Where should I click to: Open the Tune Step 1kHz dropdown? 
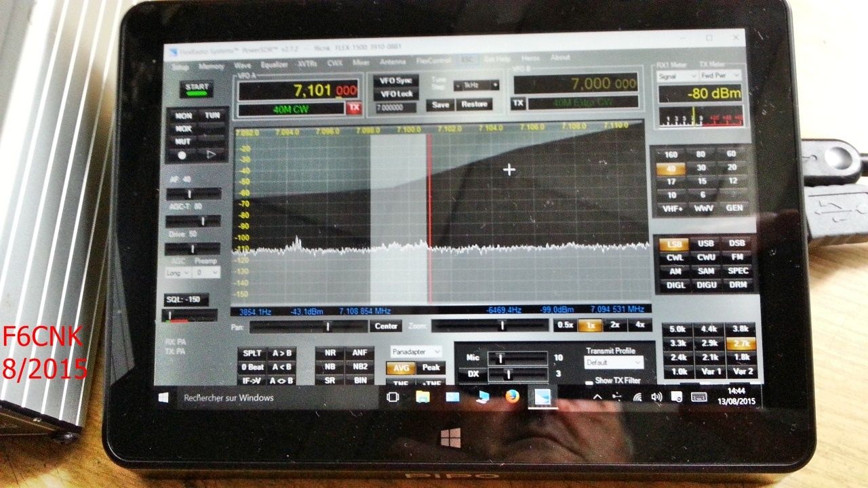[x=477, y=85]
